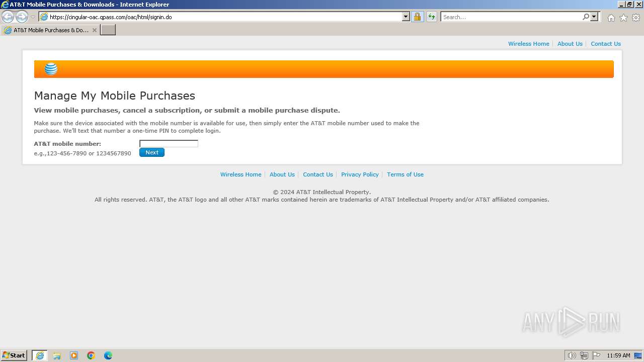Minimize the Internet Explorer window
Viewport: 644px width, 362px height.
[621, 5]
